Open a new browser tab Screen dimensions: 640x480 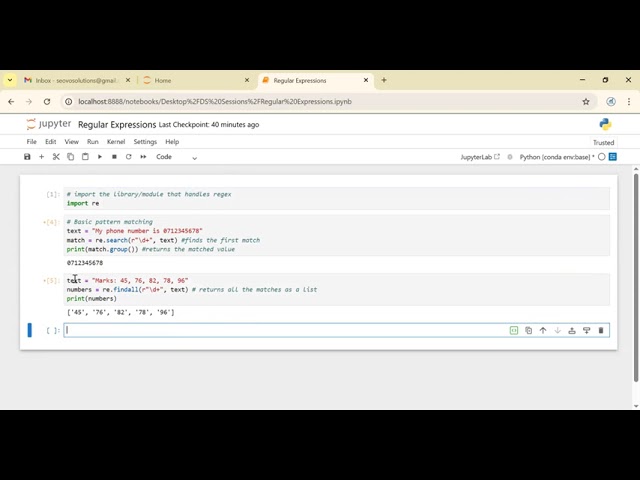(384, 80)
